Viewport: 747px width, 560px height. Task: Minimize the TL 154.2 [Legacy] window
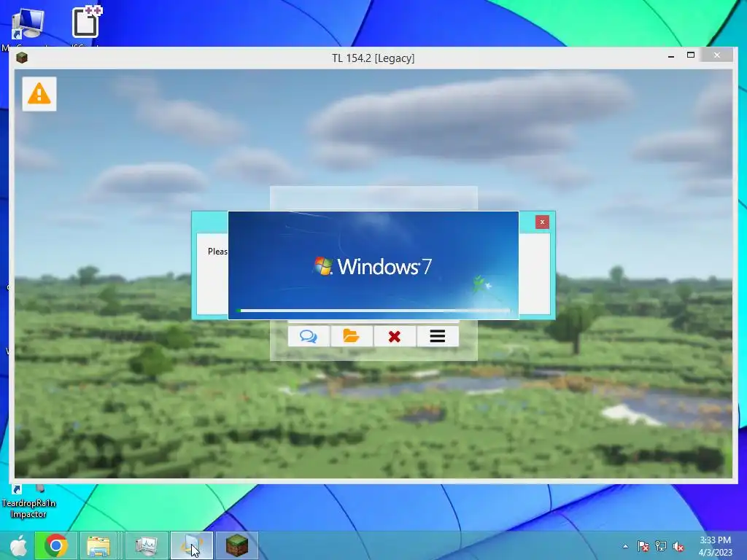671,55
